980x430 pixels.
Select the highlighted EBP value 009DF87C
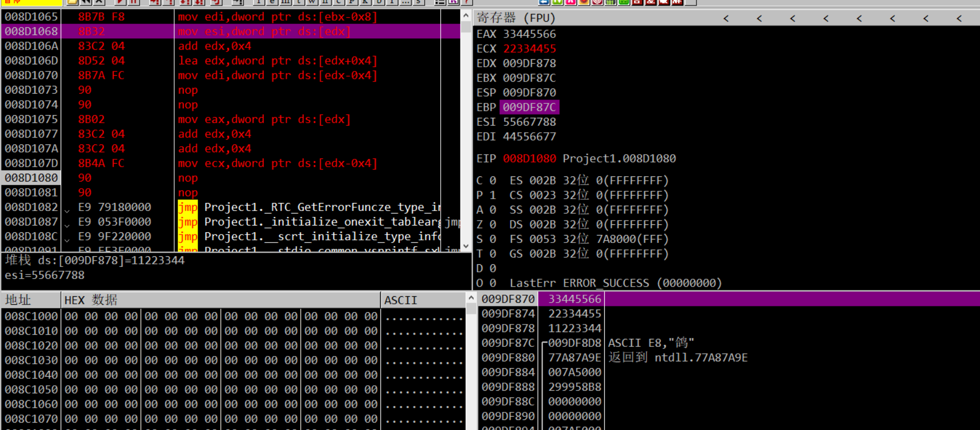click(x=529, y=107)
